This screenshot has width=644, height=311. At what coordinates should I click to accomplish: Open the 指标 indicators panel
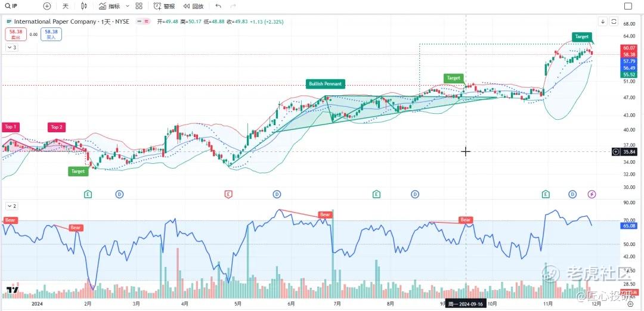click(x=110, y=6)
